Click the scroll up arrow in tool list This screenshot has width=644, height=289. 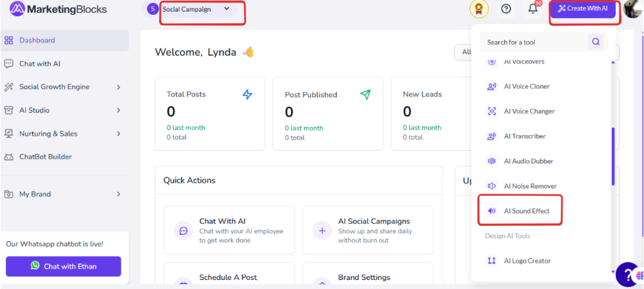(613, 63)
